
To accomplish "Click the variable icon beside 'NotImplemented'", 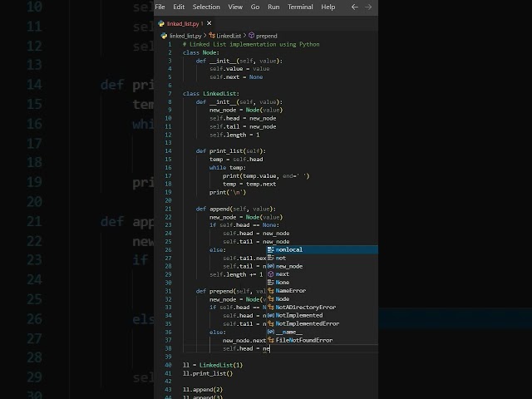I will (270, 315).
